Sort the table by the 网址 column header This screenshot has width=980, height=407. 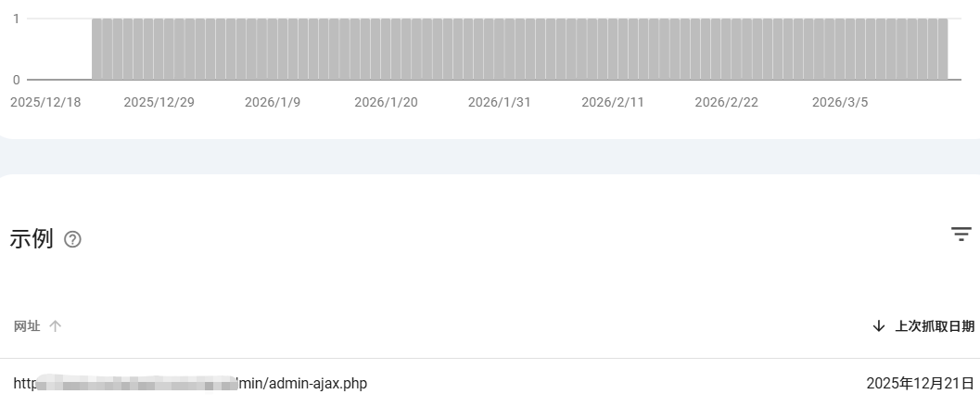[27, 325]
